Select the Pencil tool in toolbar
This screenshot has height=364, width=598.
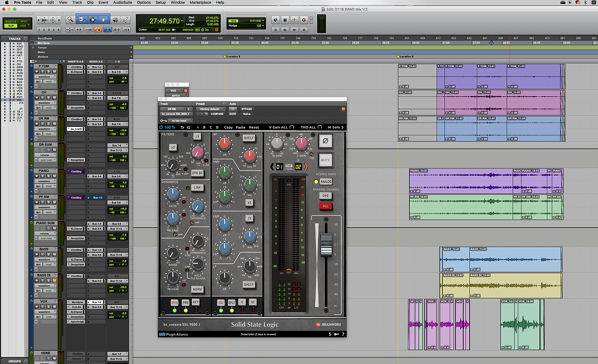[126, 20]
